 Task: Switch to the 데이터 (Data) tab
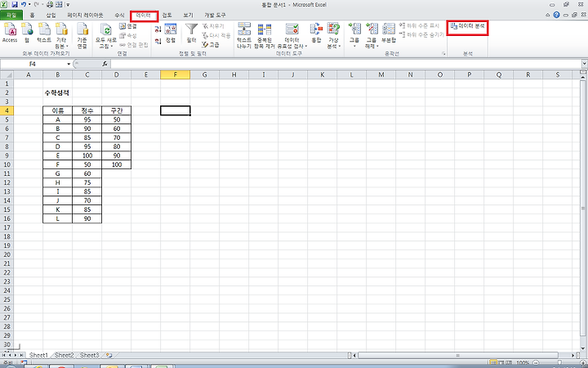point(144,16)
